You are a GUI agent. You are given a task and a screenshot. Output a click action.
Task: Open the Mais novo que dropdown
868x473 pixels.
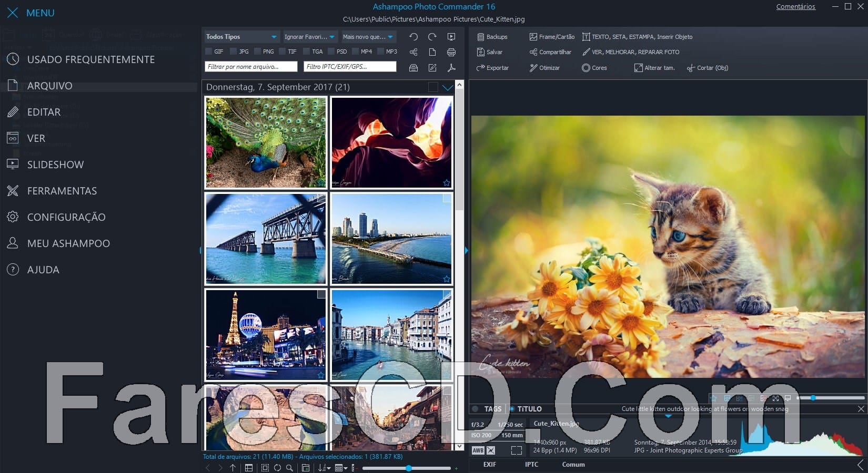(368, 37)
